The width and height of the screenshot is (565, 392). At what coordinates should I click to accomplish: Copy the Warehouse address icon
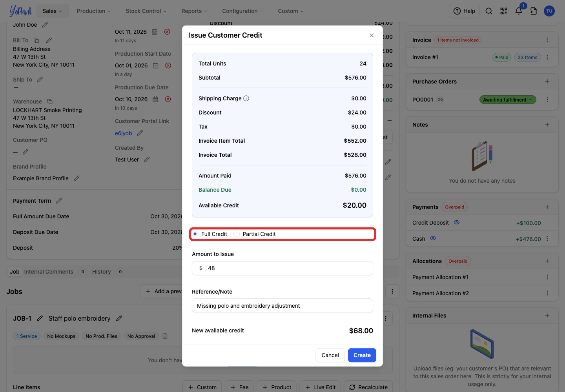tap(50, 102)
